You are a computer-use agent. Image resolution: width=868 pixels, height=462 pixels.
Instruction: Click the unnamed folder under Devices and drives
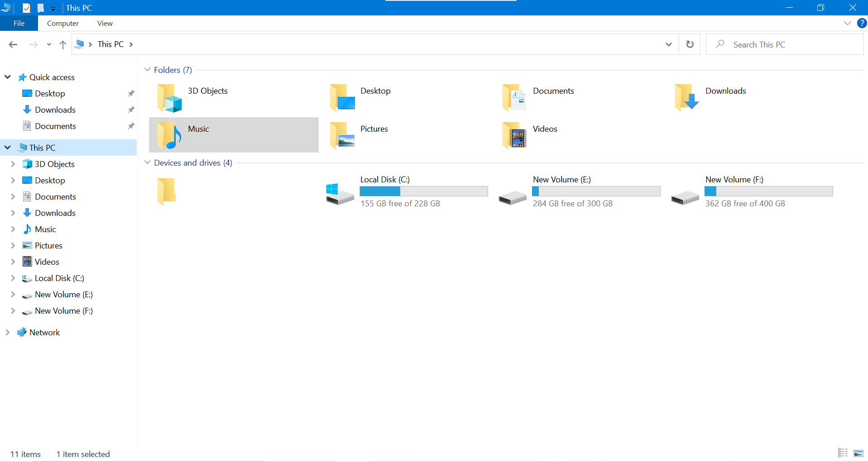(167, 191)
